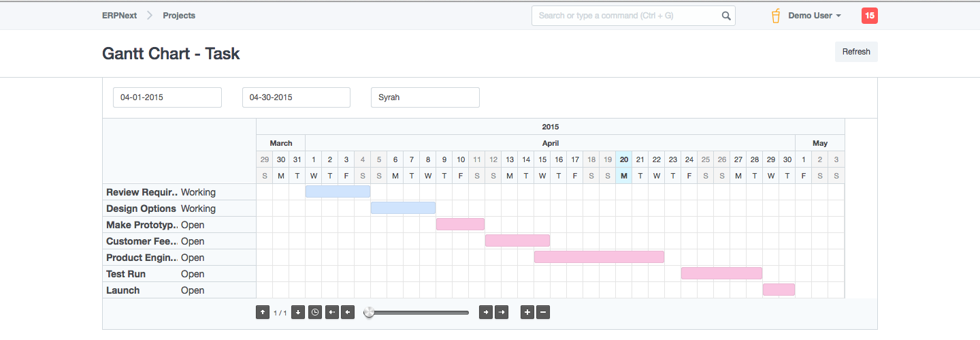Click the solid left arrow to scroll back
Viewport: 980px width, 340px height.
pos(348,312)
